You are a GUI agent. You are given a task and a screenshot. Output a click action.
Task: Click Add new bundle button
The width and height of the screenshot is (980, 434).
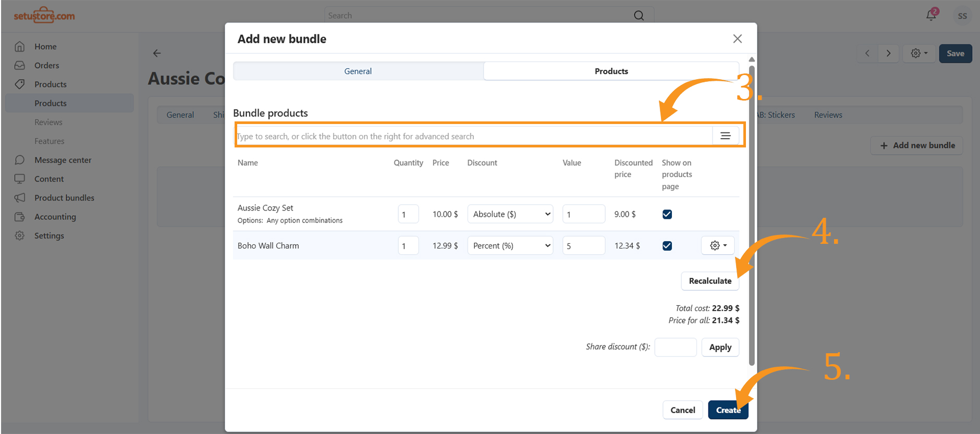[917, 145]
